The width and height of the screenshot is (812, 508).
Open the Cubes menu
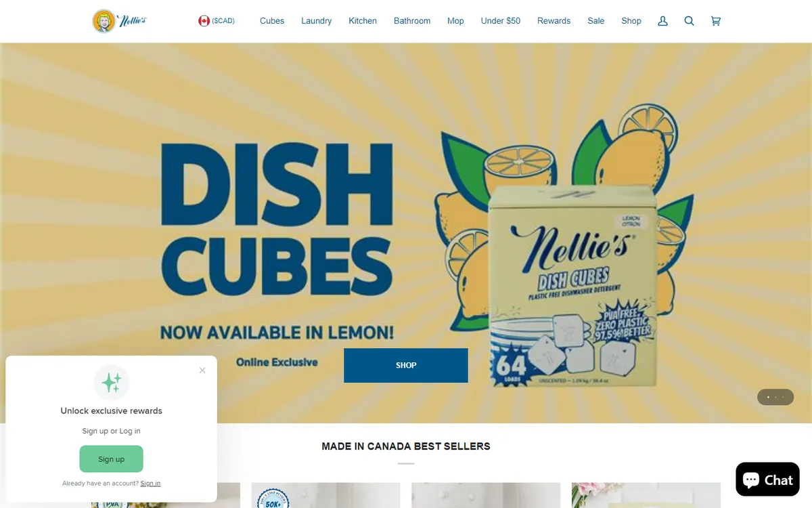[x=272, y=21]
